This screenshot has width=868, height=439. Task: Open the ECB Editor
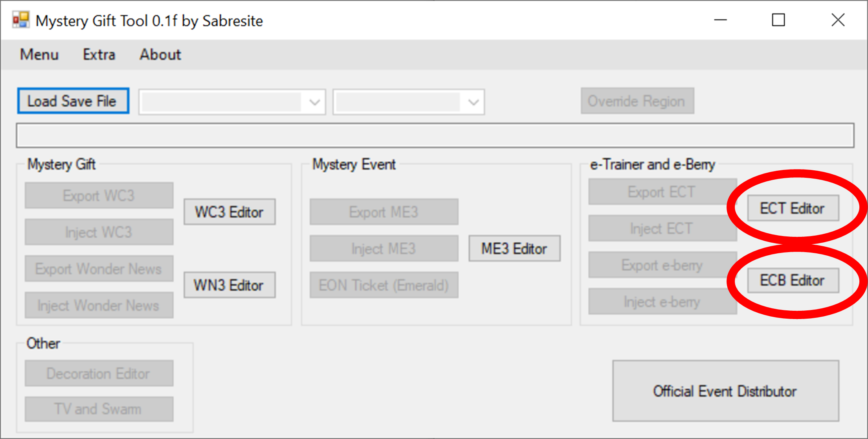pos(793,280)
